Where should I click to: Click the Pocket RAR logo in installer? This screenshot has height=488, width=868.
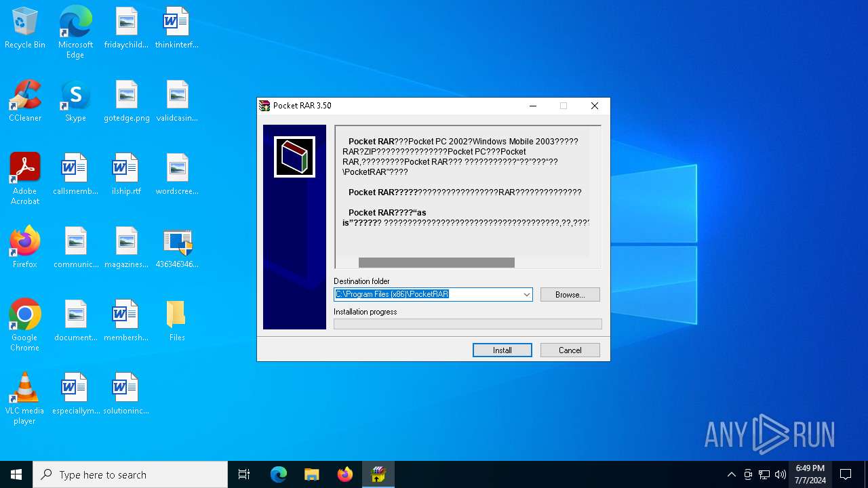point(294,157)
